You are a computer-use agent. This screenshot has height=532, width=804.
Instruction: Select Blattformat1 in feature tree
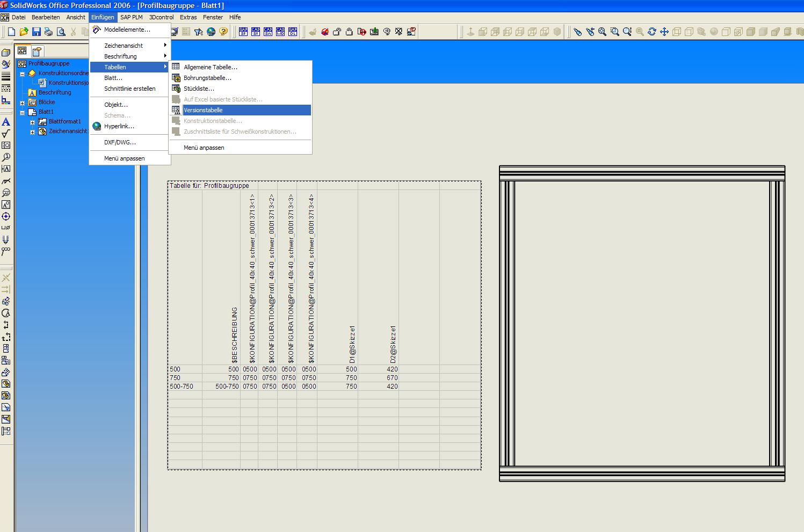click(x=64, y=121)
